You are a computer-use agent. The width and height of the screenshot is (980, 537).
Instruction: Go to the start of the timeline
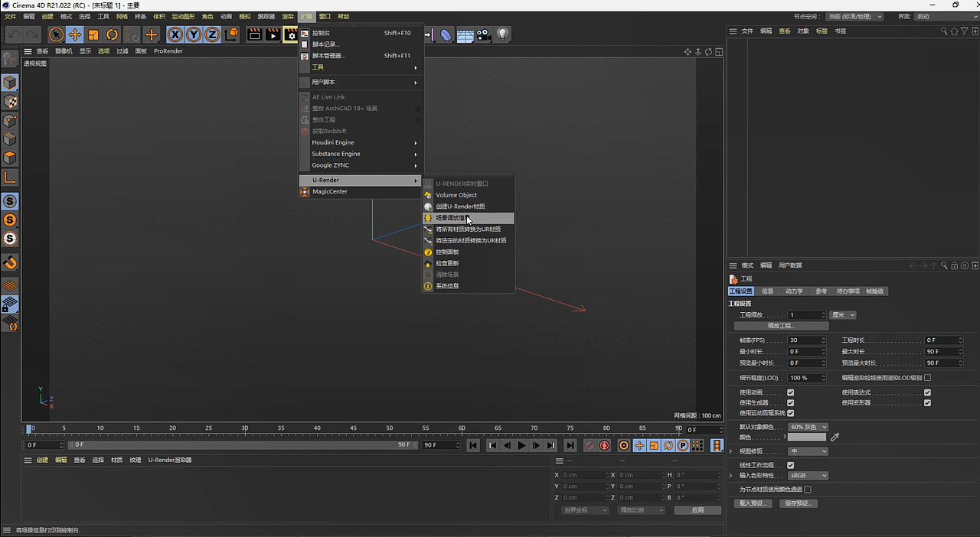click(x=473, y=445)
